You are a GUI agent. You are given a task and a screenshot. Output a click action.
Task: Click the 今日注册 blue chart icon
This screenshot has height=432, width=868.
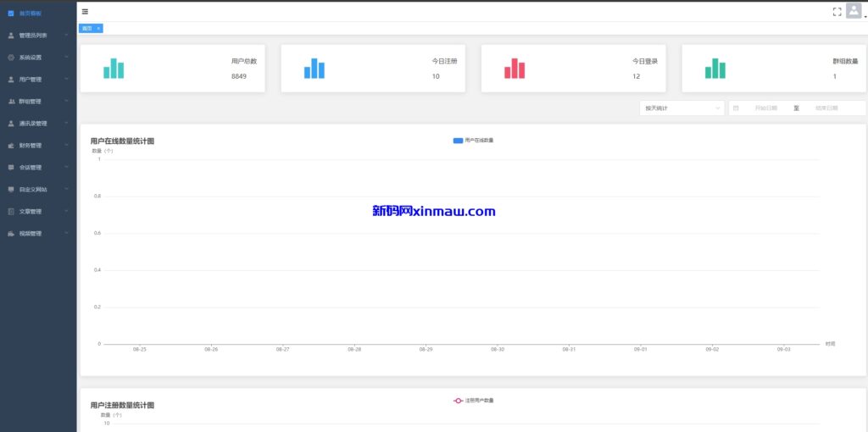[314, 69]
